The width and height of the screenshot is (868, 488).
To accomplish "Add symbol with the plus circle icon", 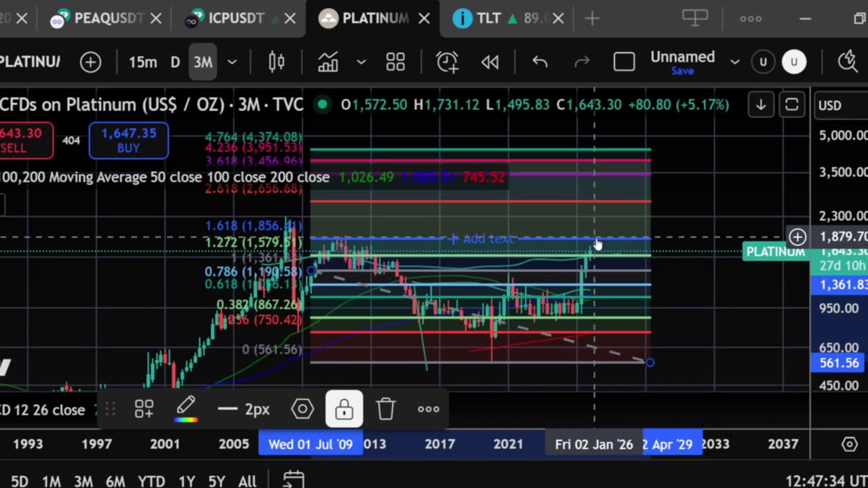I will 90,62.
